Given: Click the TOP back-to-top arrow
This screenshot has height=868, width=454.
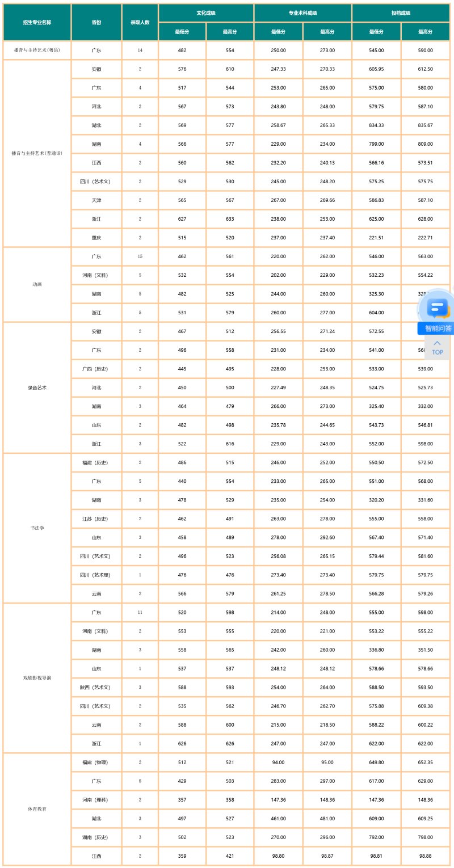Looking at the screenshot, I should pos(437,347).
